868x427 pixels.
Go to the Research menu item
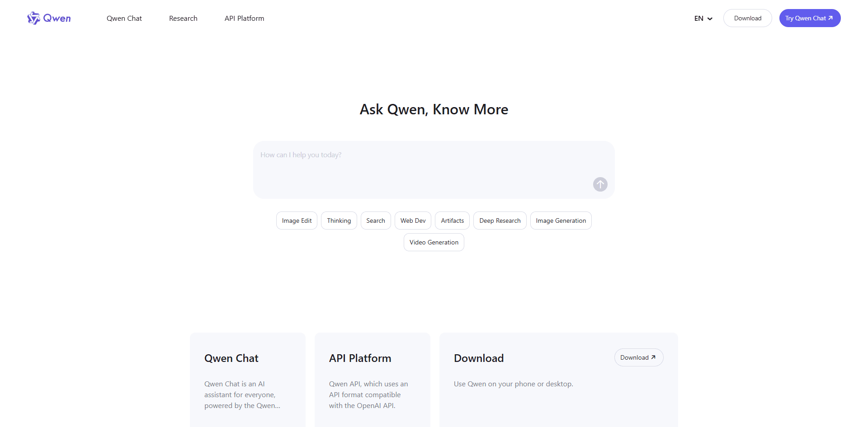[x=183, y=19]
